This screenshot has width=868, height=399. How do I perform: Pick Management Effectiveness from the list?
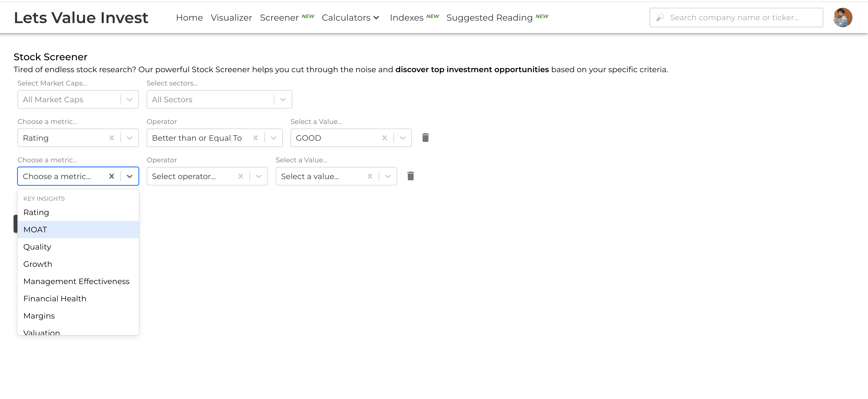76,281
